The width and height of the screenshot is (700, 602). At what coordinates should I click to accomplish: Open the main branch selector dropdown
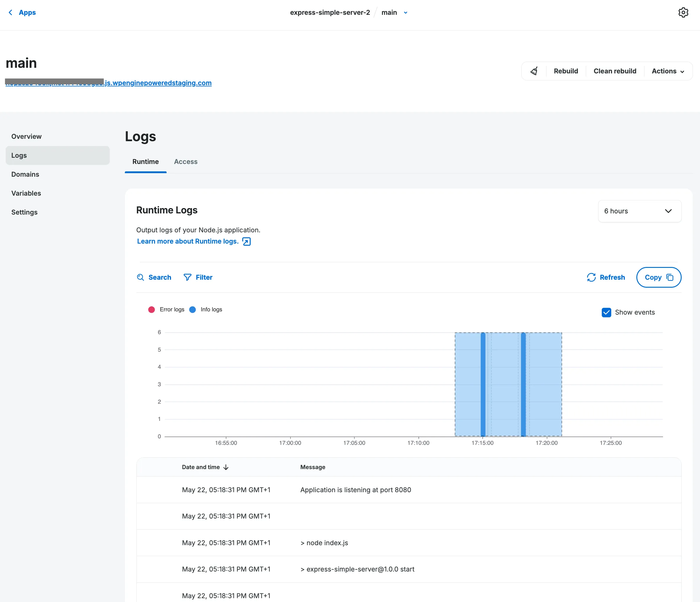pos(405,12)
